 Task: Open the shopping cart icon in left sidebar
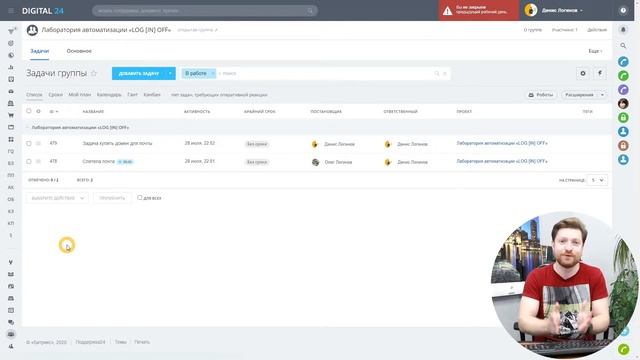tap(11, 115)
